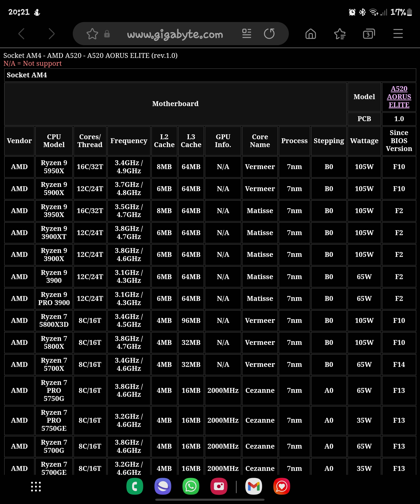Click the 'Motherboard' header cell
The height and width of the screenshot is (504, 420).
pos(175,104)
